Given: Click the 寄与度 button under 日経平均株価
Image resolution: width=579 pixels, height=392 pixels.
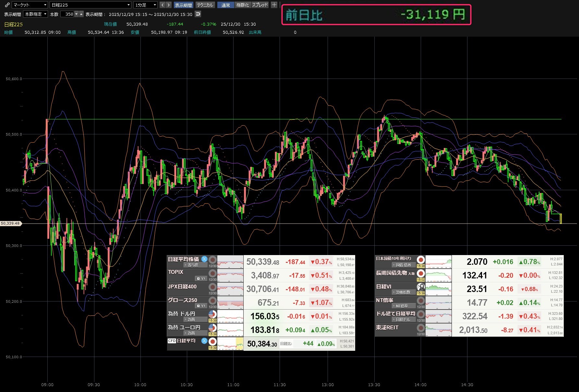Looking at the screenshot, I should [193, 265].
